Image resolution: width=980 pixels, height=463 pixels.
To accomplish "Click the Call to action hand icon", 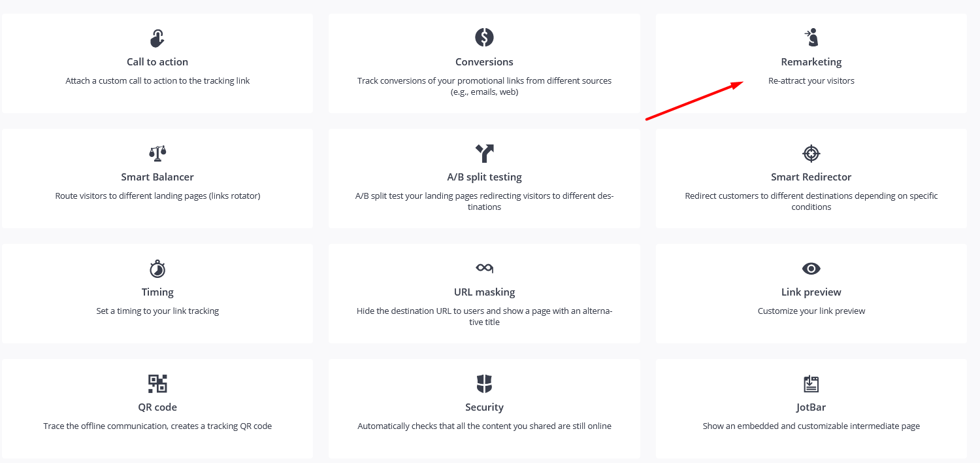I will click(x=157, y=38).
